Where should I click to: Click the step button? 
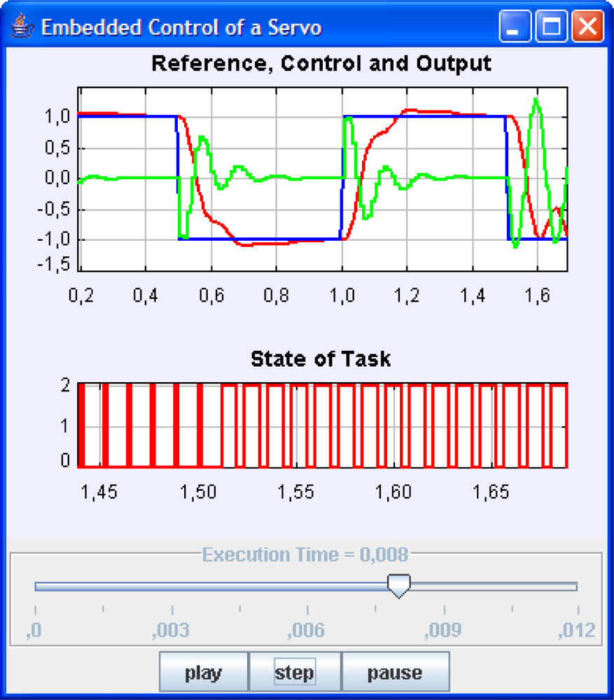(295, 672)
